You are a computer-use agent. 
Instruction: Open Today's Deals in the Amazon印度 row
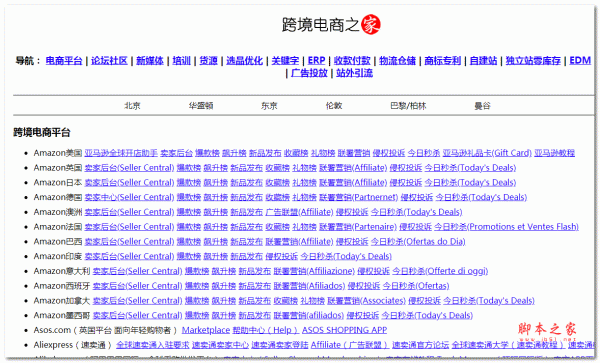click(346, 256)
